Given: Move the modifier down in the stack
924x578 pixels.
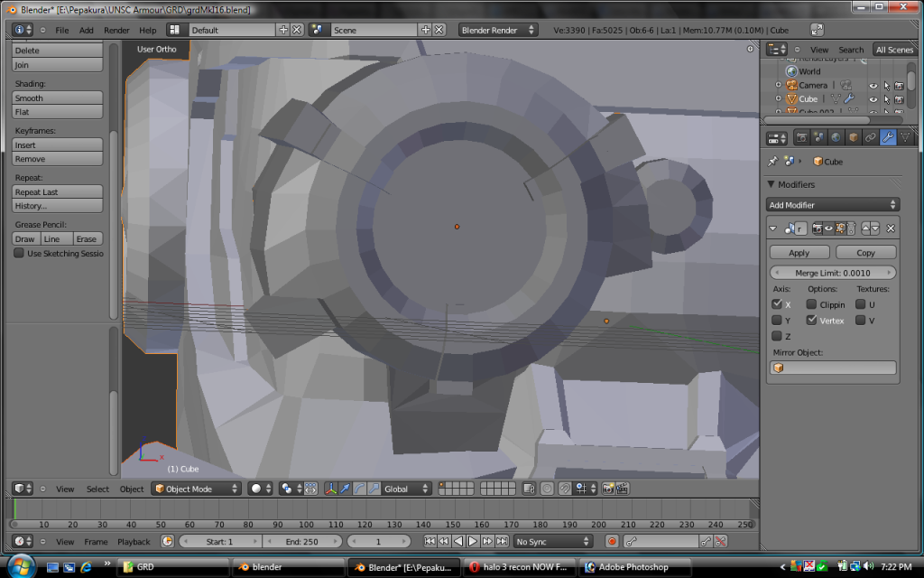Looking at the screenshot, I should [874, 228].
